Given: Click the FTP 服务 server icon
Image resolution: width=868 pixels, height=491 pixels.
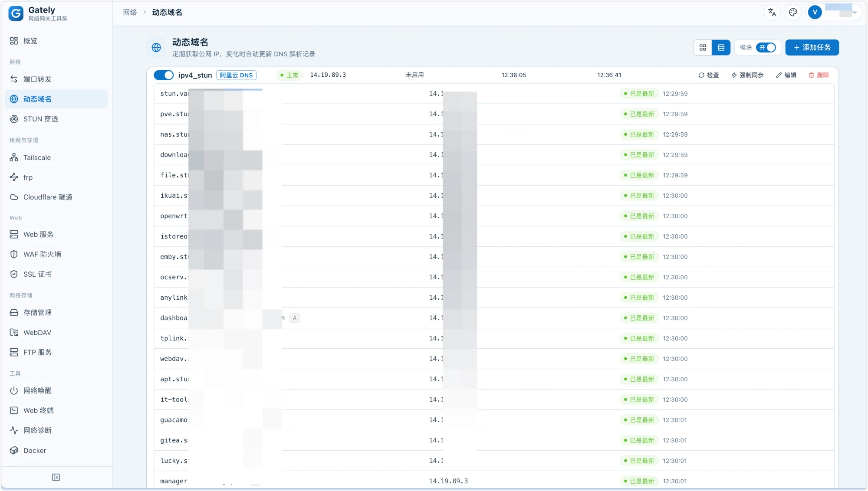Looking at the screenshot, I should pyautogui.click(x=14, y=352).
